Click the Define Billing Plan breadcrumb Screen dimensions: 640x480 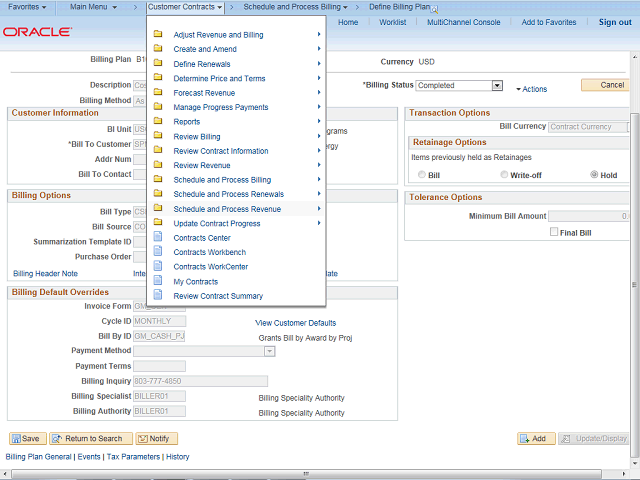399,7
